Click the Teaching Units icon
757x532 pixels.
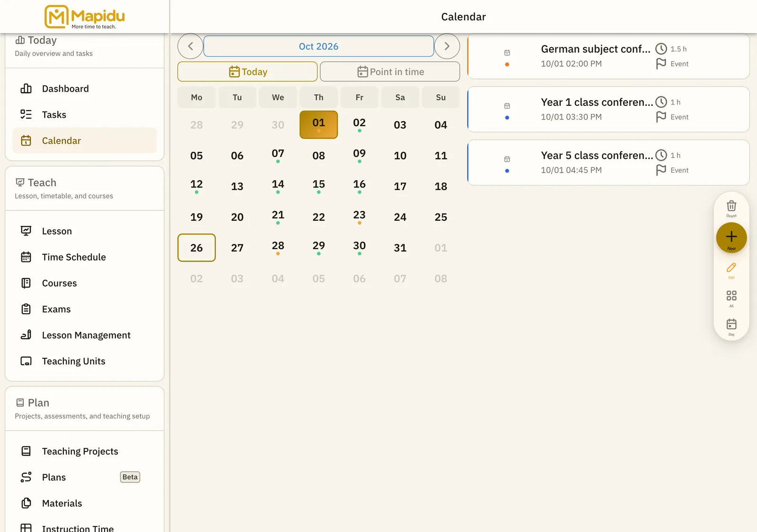coord(26,361)
